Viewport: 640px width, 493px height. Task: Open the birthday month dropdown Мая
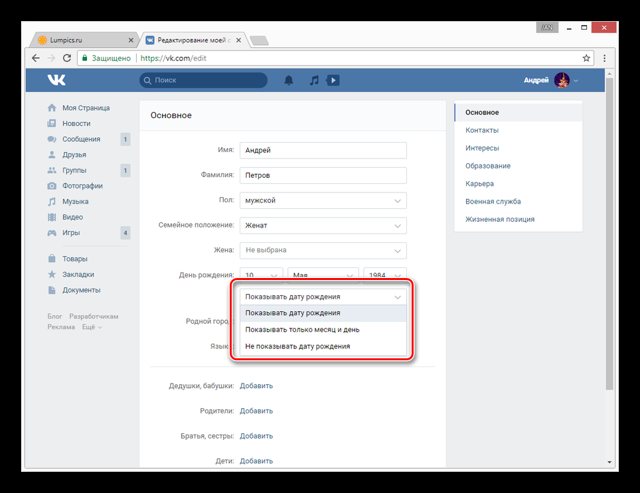pyautogui.click(x=323, y=274)
